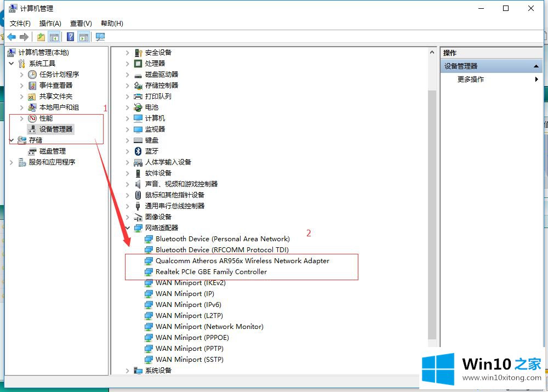Click the 图像设备 camera icon
This screenshot has width=548, height=392.
coord(138,217)
